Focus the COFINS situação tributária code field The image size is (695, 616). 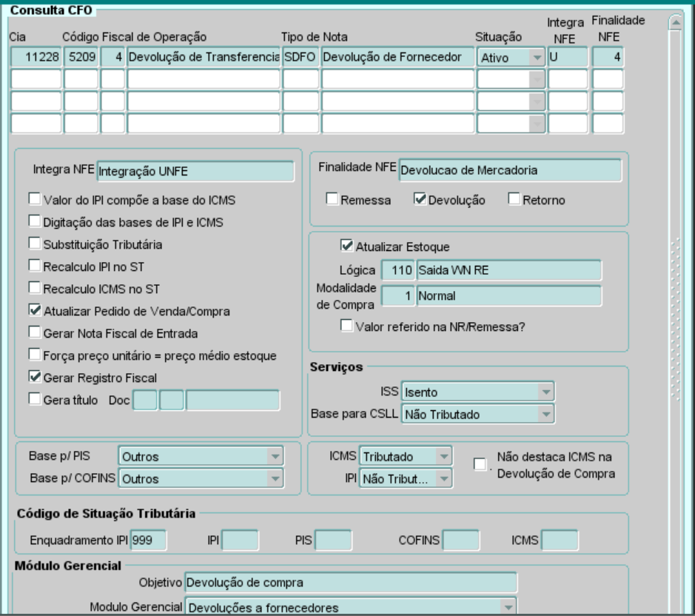[461, 540]
